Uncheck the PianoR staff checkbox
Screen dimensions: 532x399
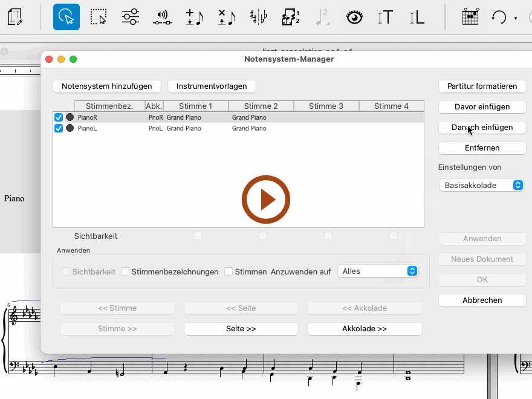tap(59, 117)
